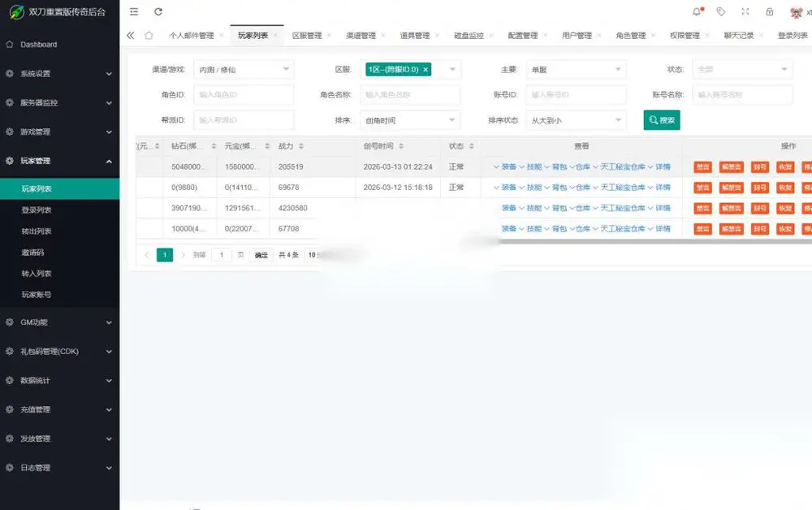Click the 账号名称 input field

743,95
